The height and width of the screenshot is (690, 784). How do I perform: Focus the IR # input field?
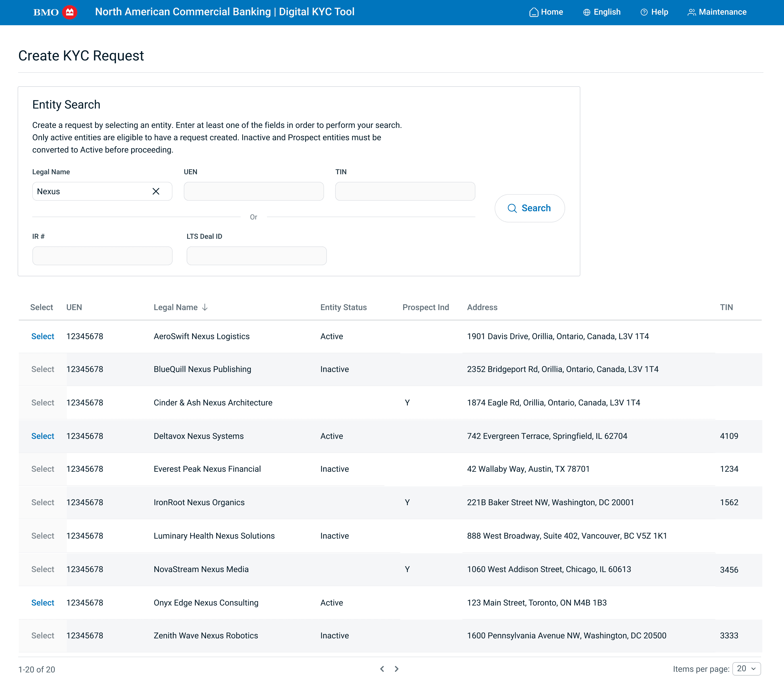102,256
